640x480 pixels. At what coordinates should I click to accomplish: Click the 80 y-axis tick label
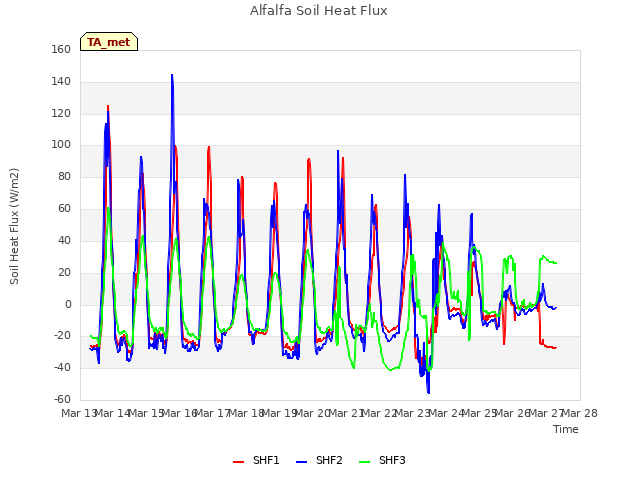64,176
